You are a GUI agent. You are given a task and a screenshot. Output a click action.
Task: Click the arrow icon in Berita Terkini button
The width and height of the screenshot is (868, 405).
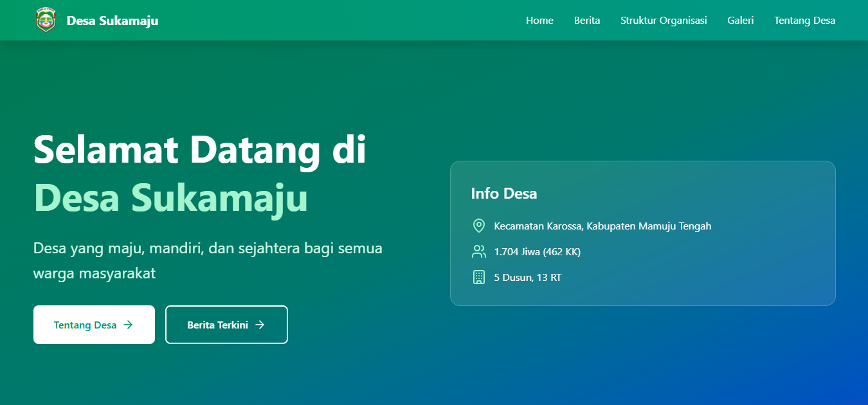point(260,325)
